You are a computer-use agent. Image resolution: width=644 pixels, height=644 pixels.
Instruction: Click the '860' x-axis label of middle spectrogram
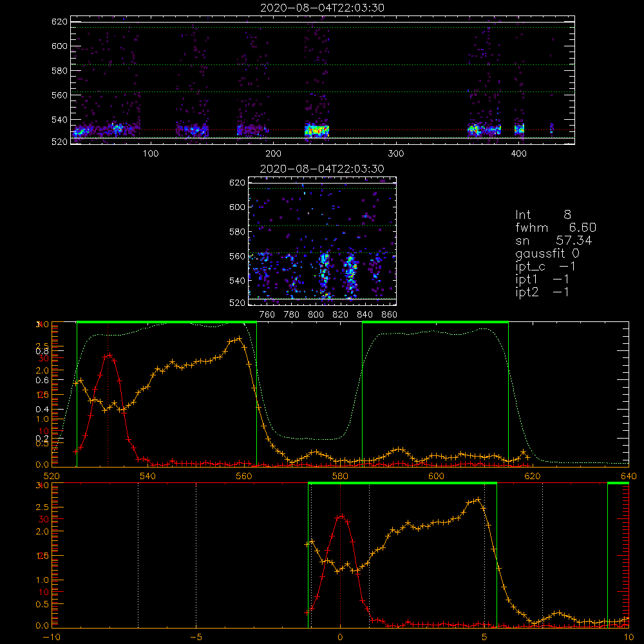coord(390,315)
